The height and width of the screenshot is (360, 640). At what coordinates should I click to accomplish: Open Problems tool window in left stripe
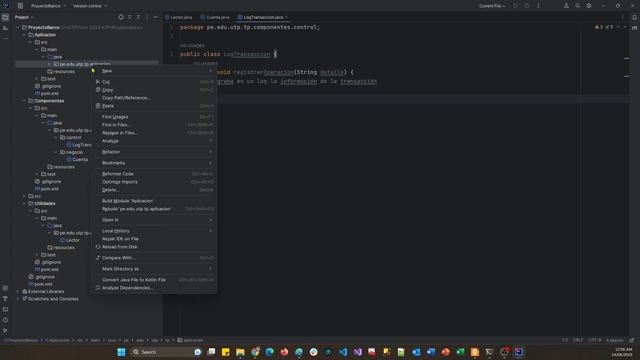point(5,320)
